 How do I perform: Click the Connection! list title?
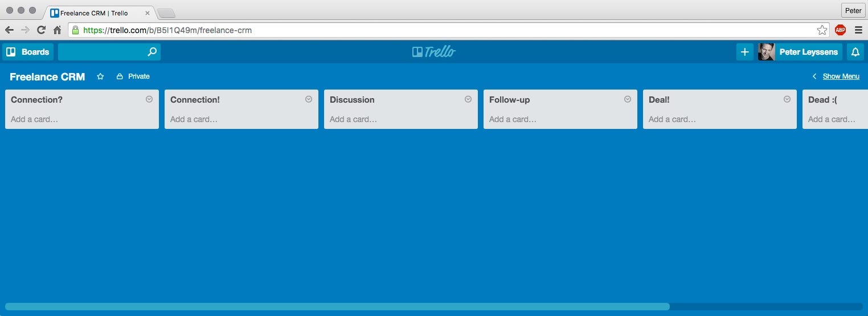coord(195,99)
